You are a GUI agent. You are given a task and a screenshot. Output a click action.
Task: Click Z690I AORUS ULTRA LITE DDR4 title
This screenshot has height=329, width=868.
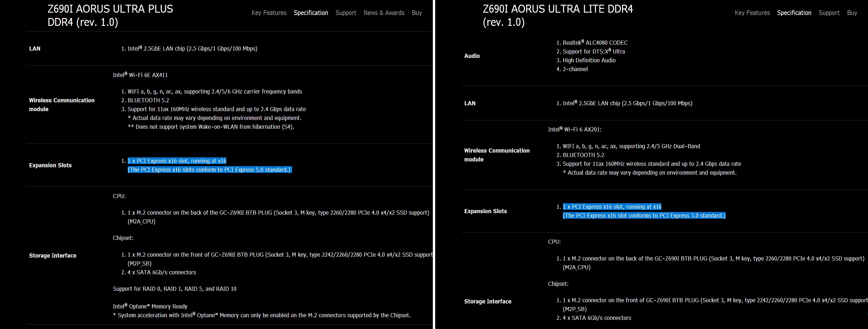558,16
